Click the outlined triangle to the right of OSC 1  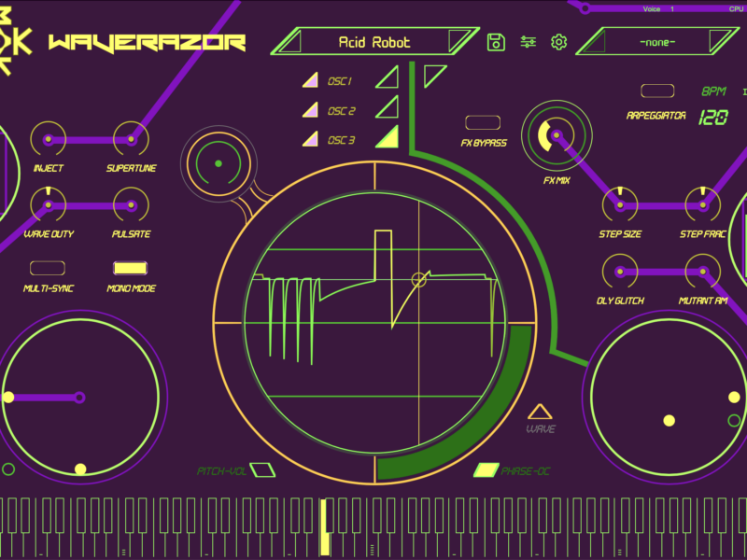click(x=388, y=77)
